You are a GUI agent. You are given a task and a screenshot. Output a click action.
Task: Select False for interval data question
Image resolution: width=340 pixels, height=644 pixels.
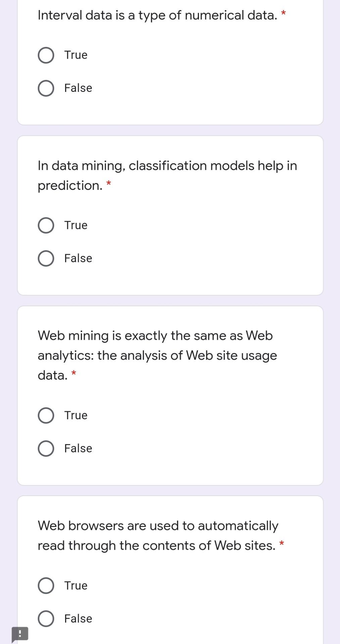click(x=46, y=88)
